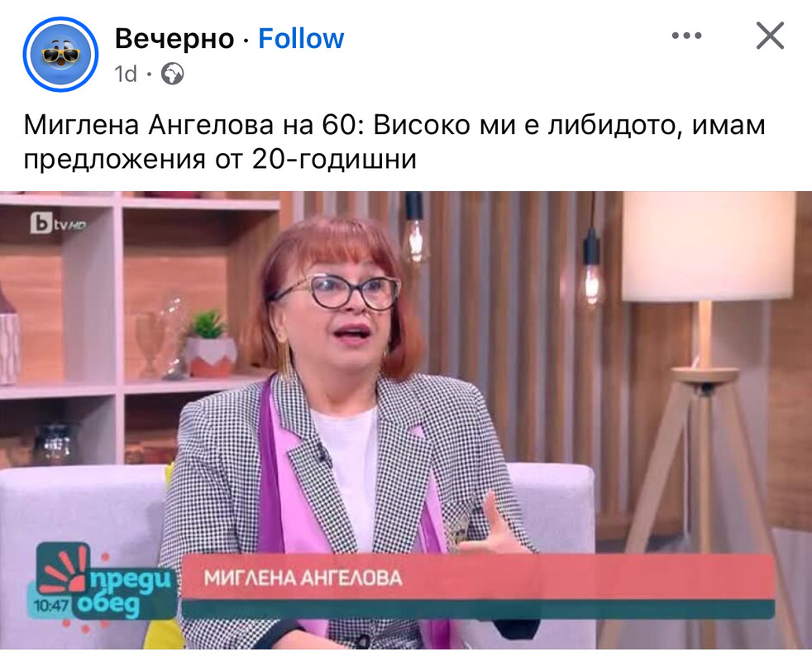Click the Миглена Ангелова post caption text
Image resolution: width=812 pixels, height=662 pixels.
pos(394,142)
